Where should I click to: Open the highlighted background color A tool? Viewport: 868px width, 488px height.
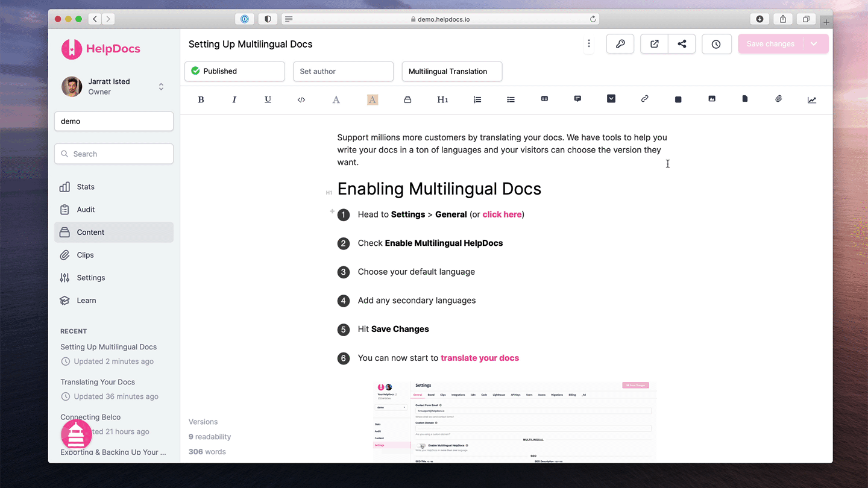(x=373, y=99)
